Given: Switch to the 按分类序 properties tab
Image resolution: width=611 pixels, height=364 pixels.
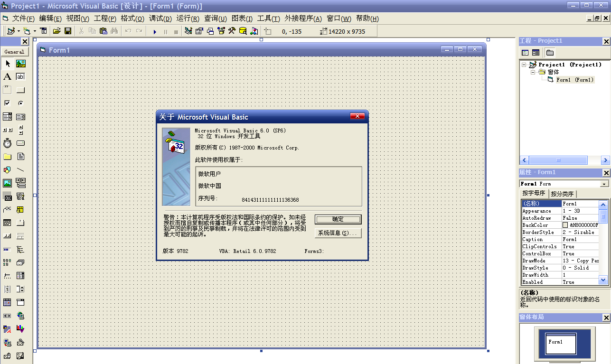Looking at the screenshot, I should point(563,194).
